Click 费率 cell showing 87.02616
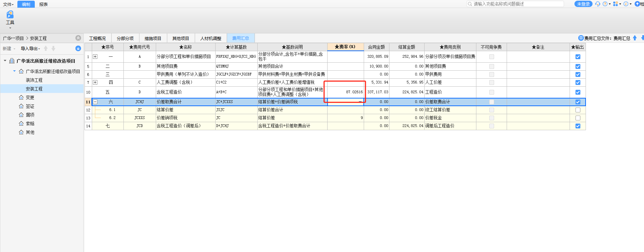The height and width of the screenshot is (252, 644). (x=346, y=92)
